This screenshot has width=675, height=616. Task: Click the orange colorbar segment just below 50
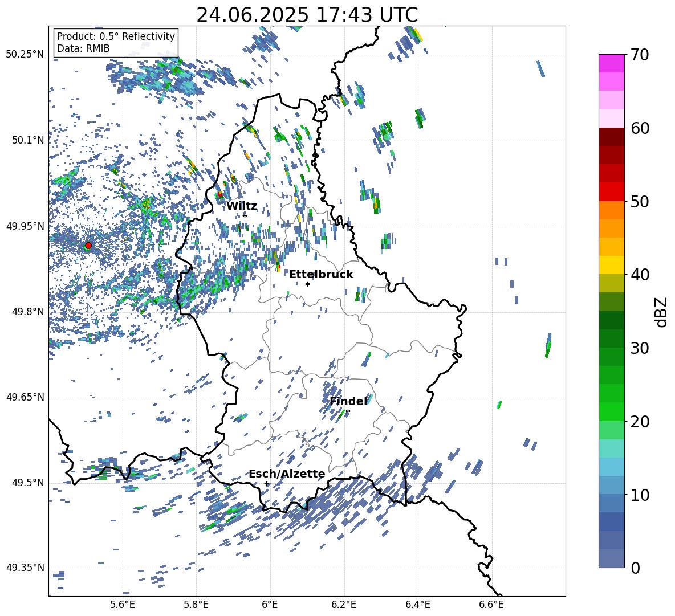pyautogui.click(x=611, y=210)
